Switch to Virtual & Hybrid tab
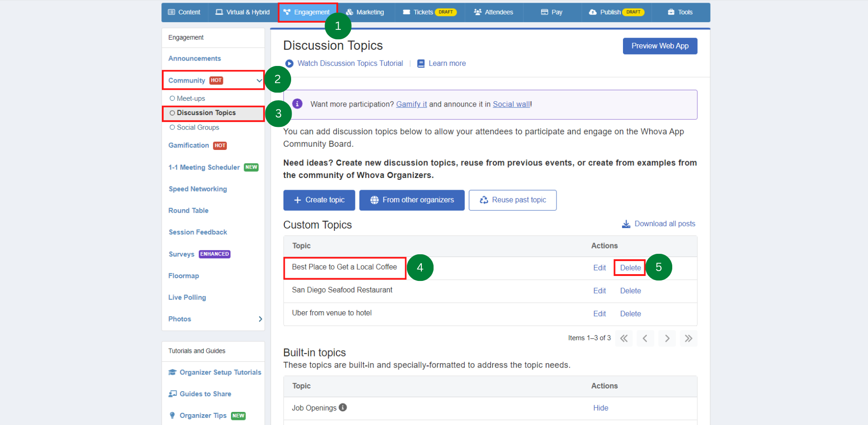Viewport: 868px width, 425px height. pos(242,12)
